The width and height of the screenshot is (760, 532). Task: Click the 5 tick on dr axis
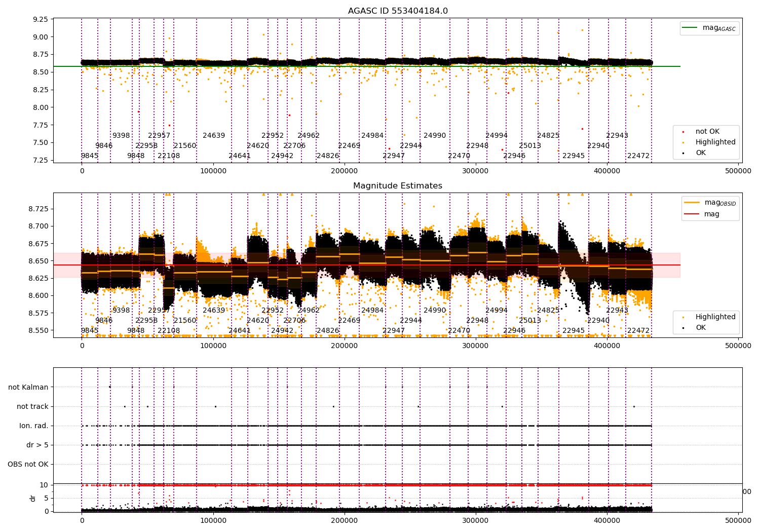coord(46,498)
